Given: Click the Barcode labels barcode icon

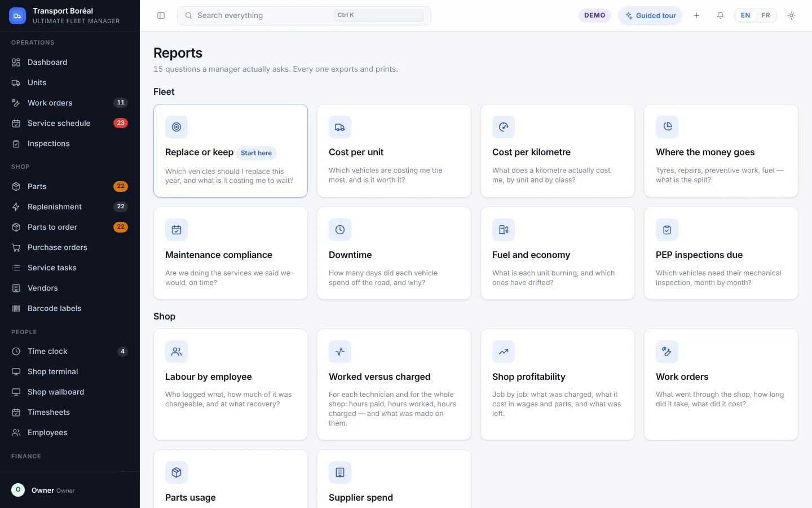Looking at the screenshot, I should tap(16, 308).
